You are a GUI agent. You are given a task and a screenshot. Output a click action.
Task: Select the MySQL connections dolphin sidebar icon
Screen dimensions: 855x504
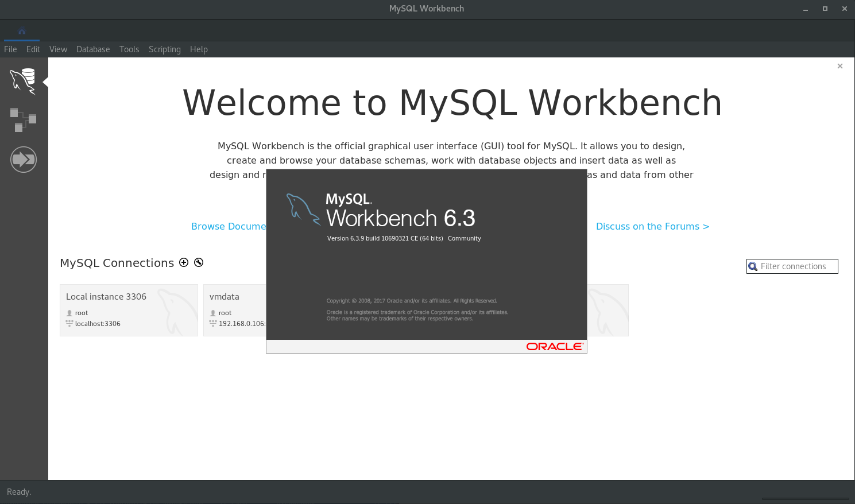click(x=23, y=81)
